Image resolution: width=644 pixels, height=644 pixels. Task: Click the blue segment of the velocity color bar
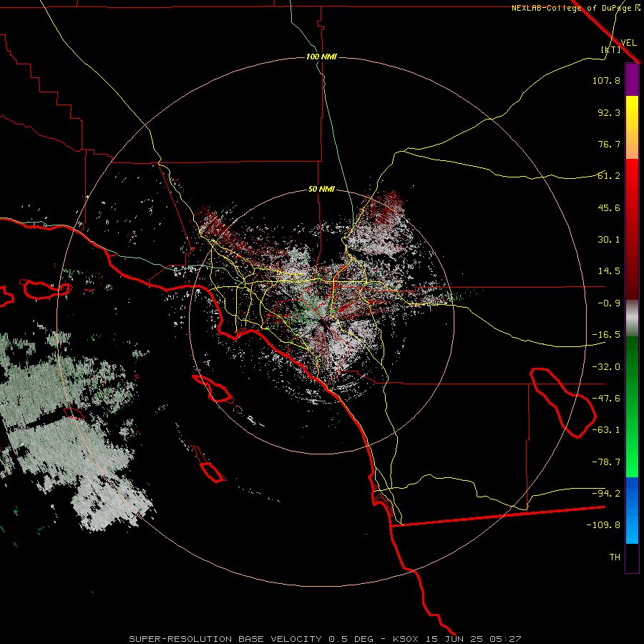coord(632,510)
